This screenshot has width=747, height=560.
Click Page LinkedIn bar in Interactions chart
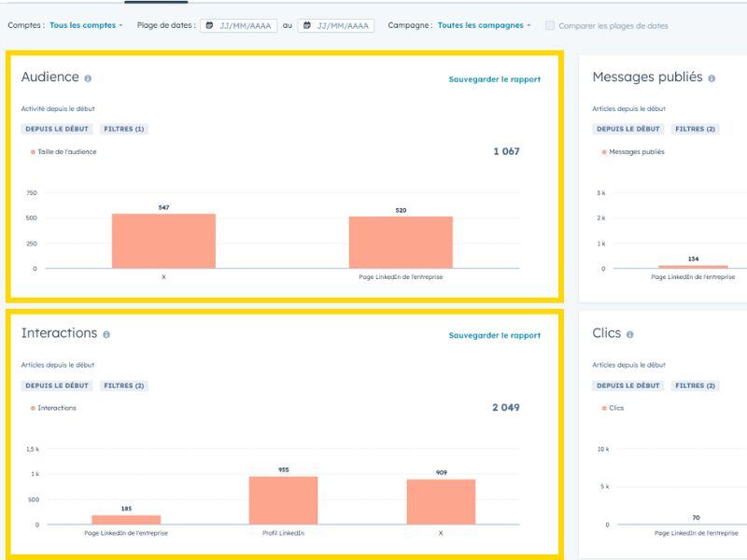(x=126, y=520)
